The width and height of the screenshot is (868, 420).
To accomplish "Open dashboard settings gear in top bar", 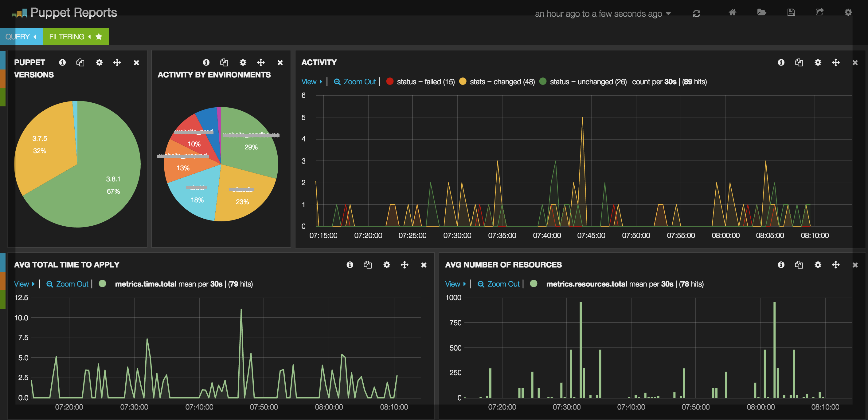I will [x=848, y=13].
